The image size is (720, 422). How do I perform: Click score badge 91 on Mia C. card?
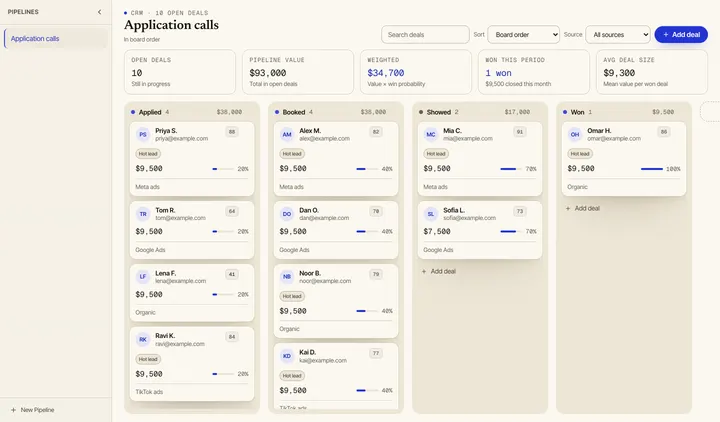point(520,132)
